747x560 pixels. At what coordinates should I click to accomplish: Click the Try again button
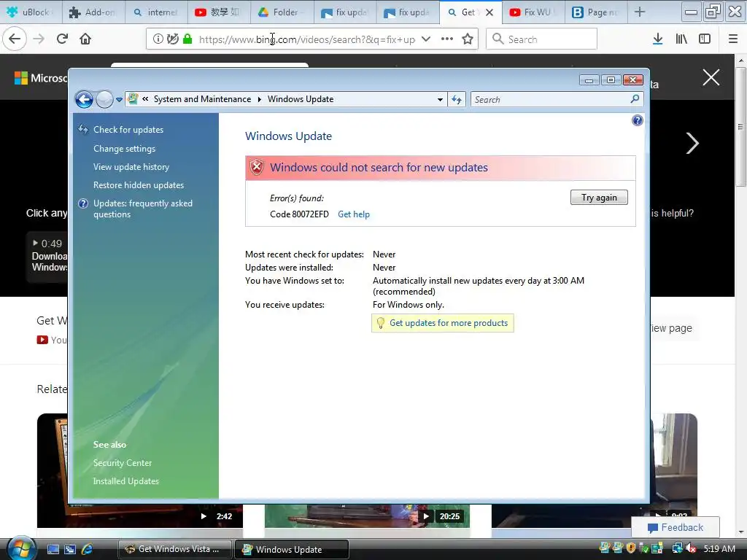click(x=599, y=198)
